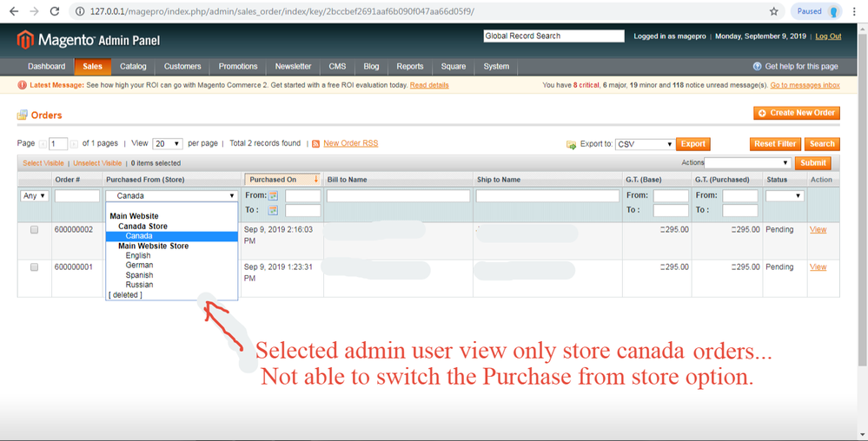The width and height of the screenshot is (868, 441).
Task: Open the Catalog menu
Action: (133, 67)
